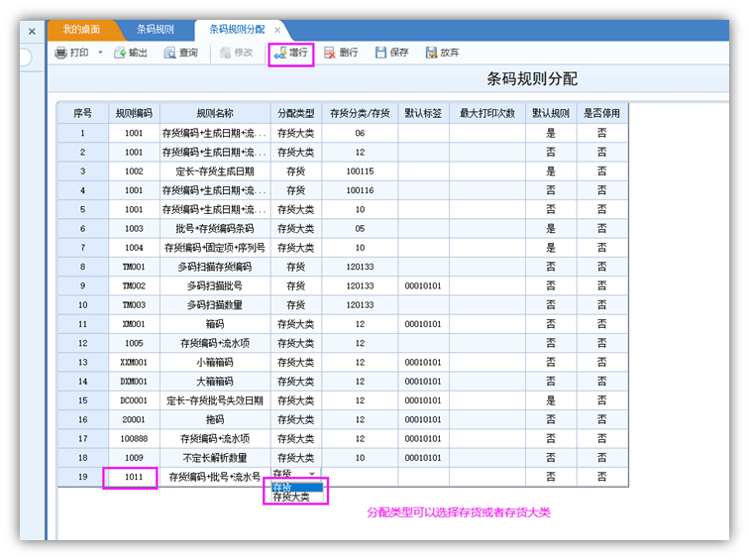Click rule name 大箱箱码
The height and width of the screenshot is (560, 749).
pos(215,382)
